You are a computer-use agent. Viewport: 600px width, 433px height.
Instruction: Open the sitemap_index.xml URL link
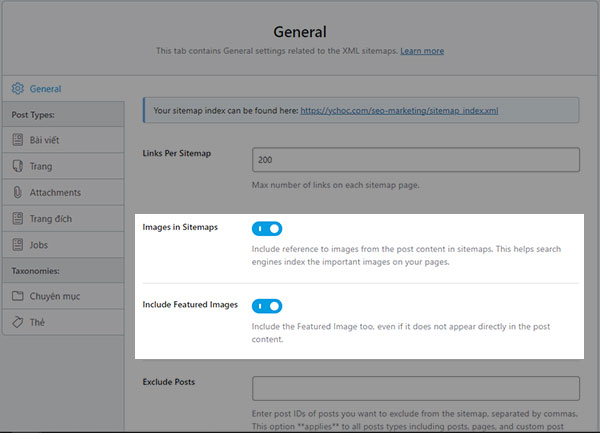pyautogui.click(x=399, y=111)
